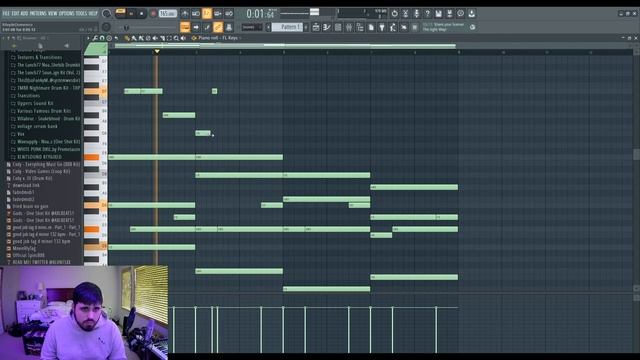
Task: Toggle wait for input before playing
Action: [196, 13]
